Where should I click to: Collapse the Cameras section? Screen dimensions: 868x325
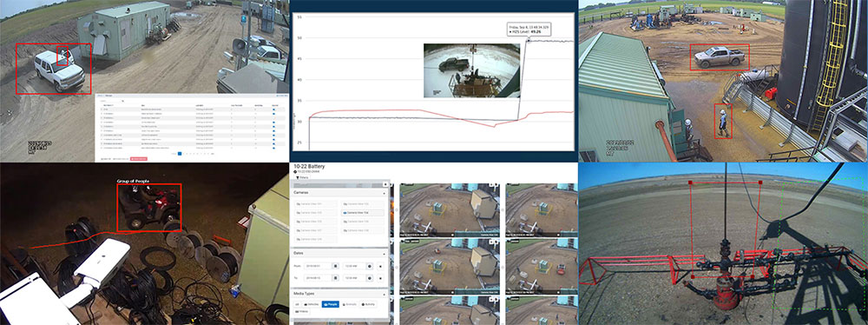click(x=385, y=193)
